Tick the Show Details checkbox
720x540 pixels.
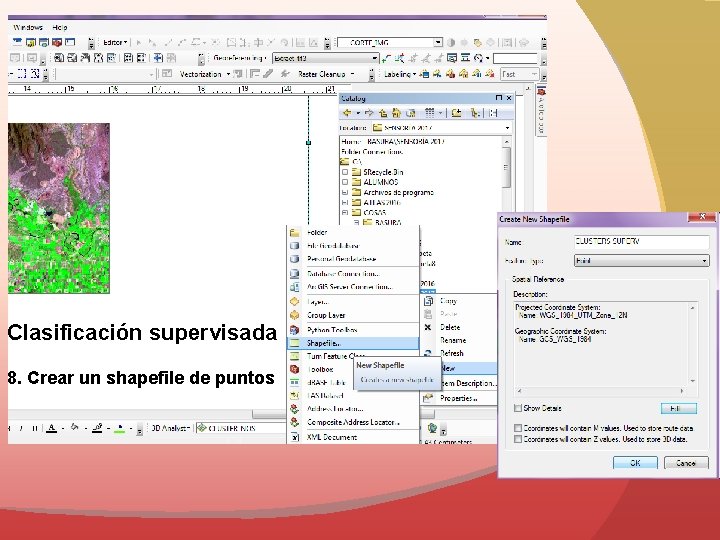pos(518,408)
